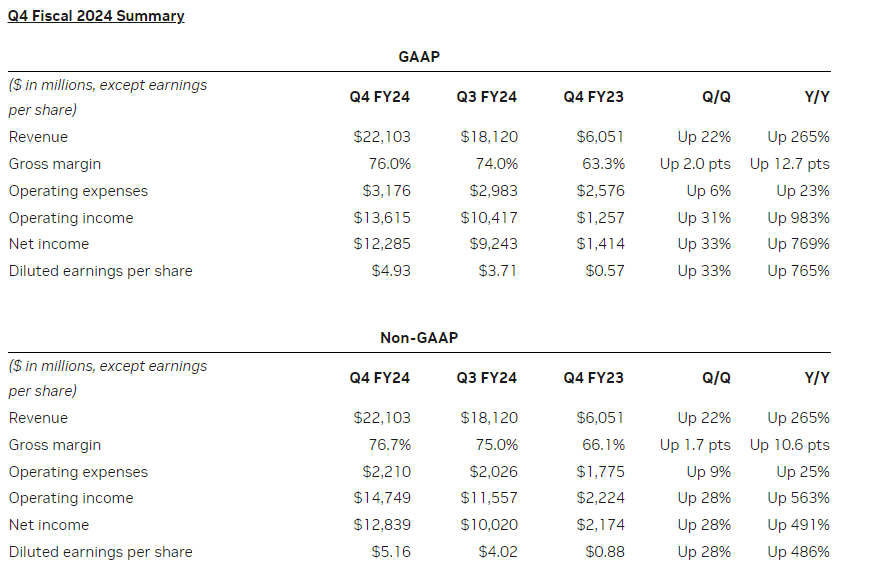
Task: Click GAAP gross margin 76.0% cell
Action: (390, 164)
